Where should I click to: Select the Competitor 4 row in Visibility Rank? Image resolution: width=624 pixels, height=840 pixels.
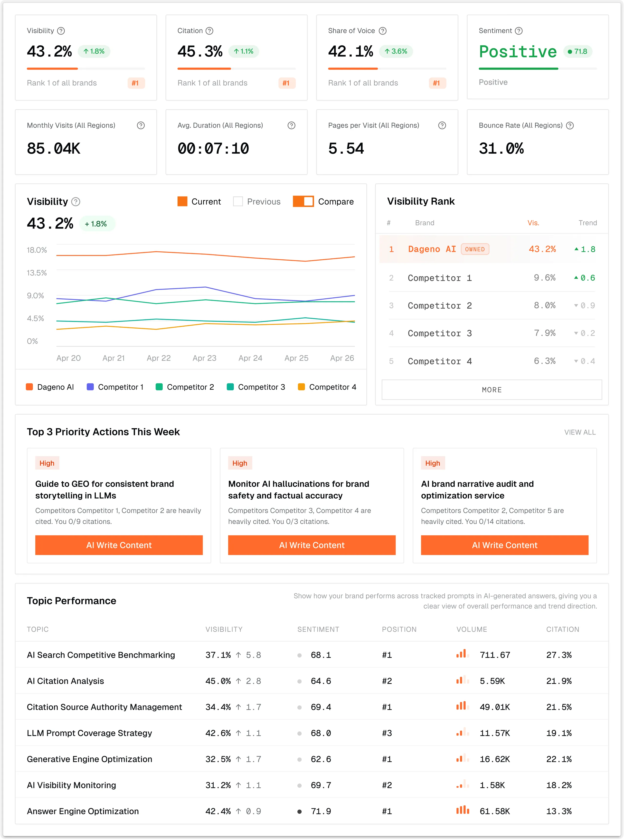click(492, 361)
